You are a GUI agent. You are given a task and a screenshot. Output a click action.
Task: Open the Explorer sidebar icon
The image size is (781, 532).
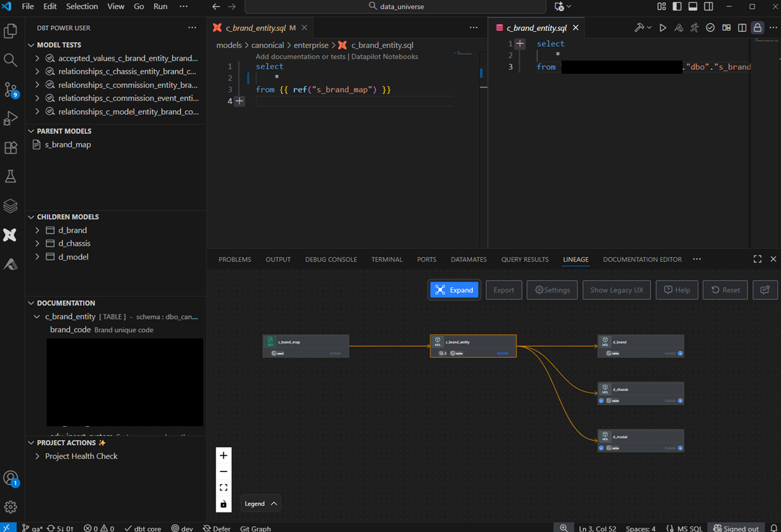[10, 30]
